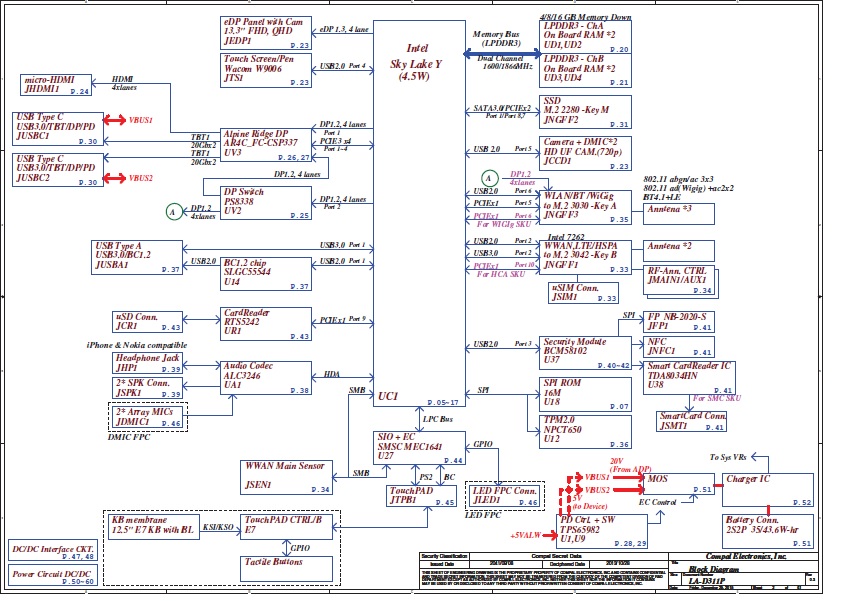Click the "Compal Electronics, Inc" title text

tap(746, 556)
